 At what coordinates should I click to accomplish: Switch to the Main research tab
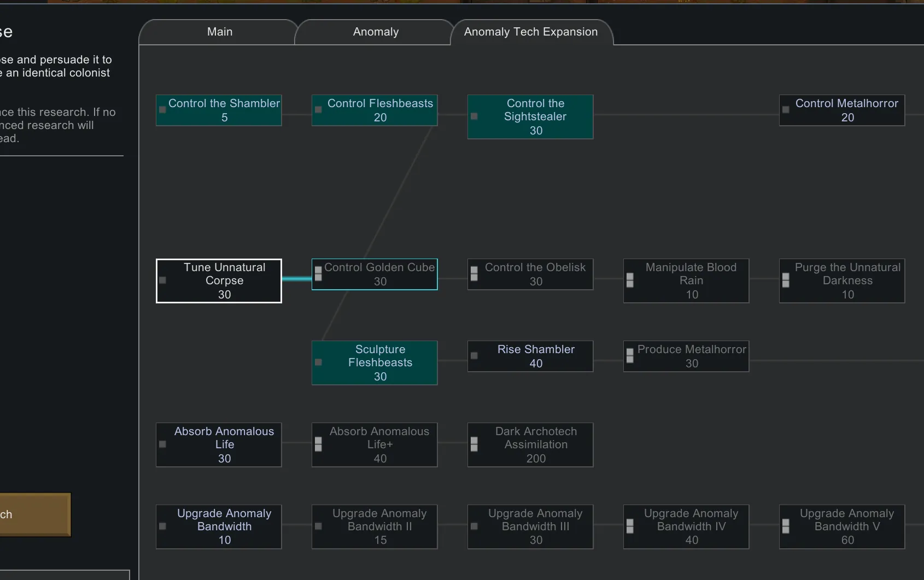pyautogui.click(x=219, y=32)
